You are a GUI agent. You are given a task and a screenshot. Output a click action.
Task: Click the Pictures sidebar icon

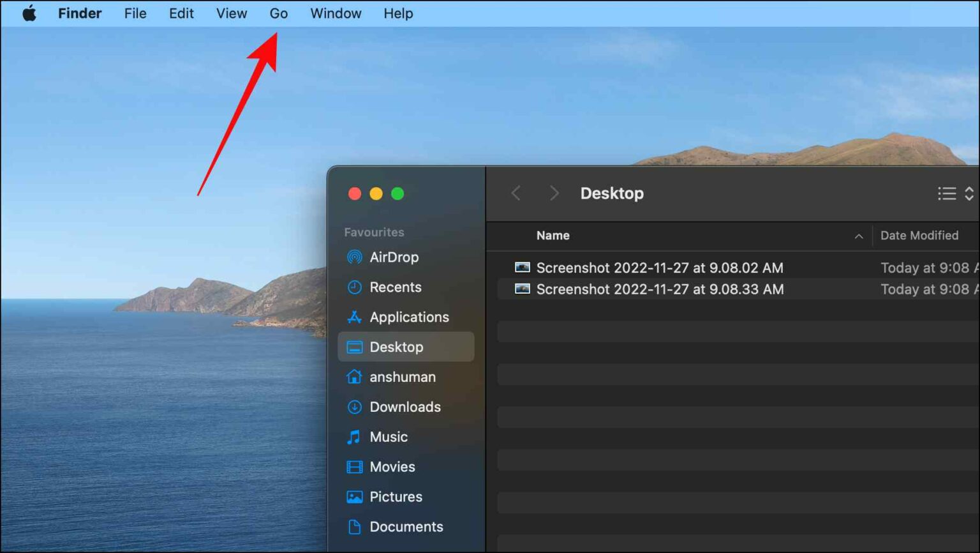354,497
